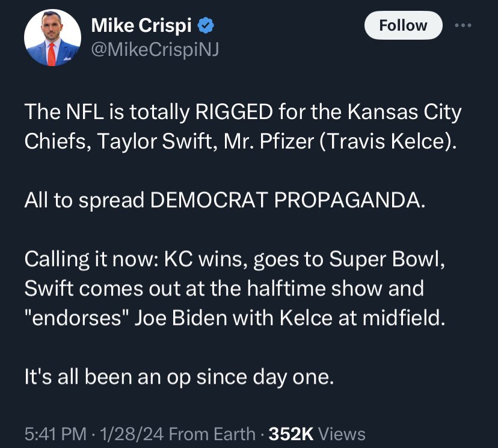
Task: Click the closing line about an op
Action: click(x=177, y=376)
